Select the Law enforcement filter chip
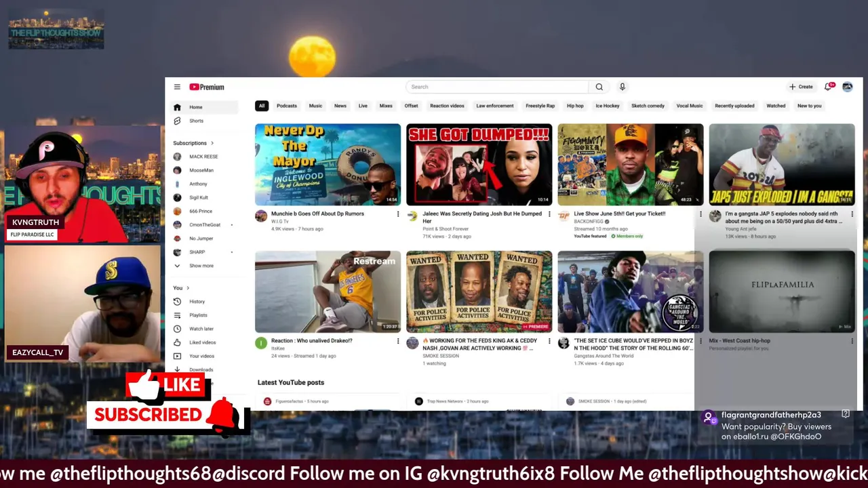The width and height of the screenshot is (868, 488). point(495,106)
